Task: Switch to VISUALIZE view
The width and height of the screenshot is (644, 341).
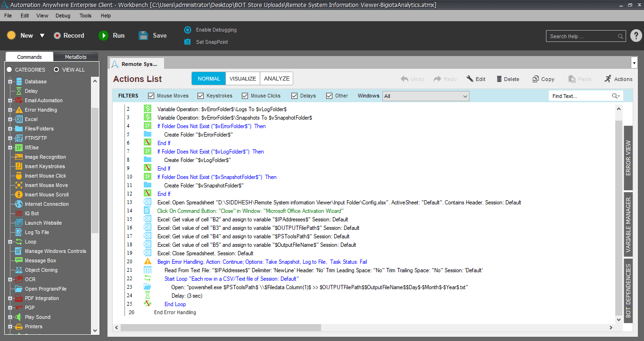Action: click(243, 79)
